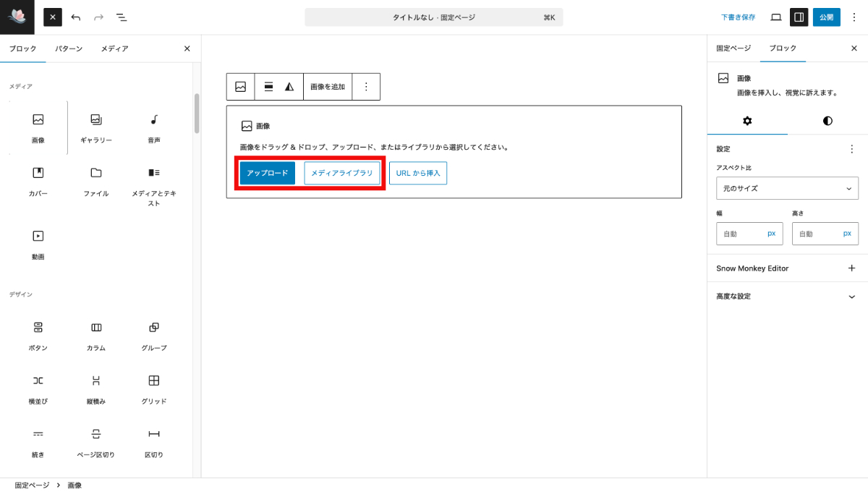Open the Media Library button
This screenshot has height=492, width=868.
(341, 174)
